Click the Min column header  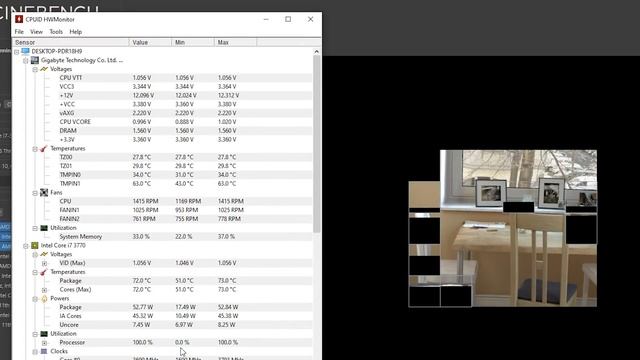[193, 42]
